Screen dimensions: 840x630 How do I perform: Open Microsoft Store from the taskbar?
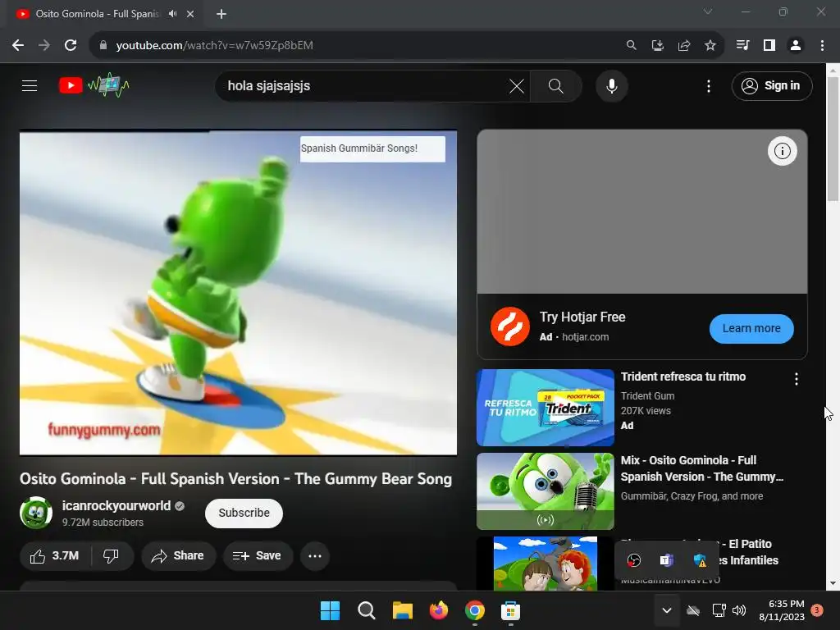tap(510, 610)
